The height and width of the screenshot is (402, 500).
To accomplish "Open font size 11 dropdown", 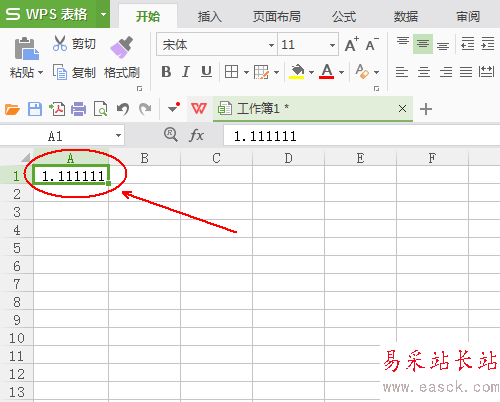I will tap(332, 45).
